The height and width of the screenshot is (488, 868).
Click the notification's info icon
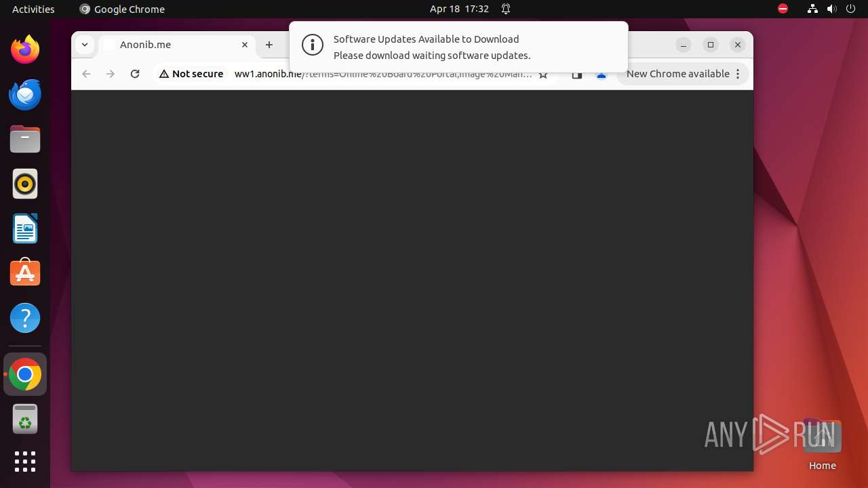tap(313, 45)
